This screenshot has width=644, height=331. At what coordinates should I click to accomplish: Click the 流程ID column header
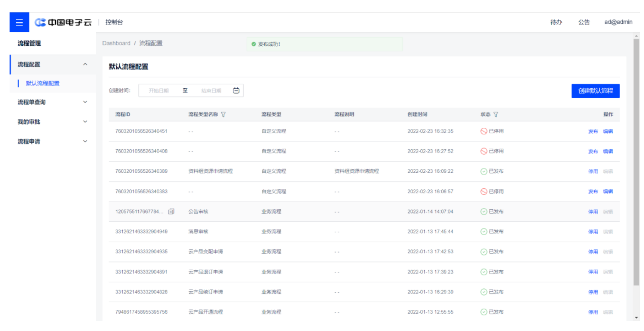pos(123,114)
